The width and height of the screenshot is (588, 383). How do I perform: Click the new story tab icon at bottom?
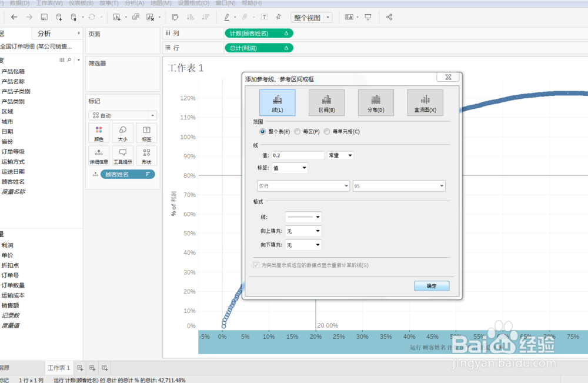coord(105,368)
